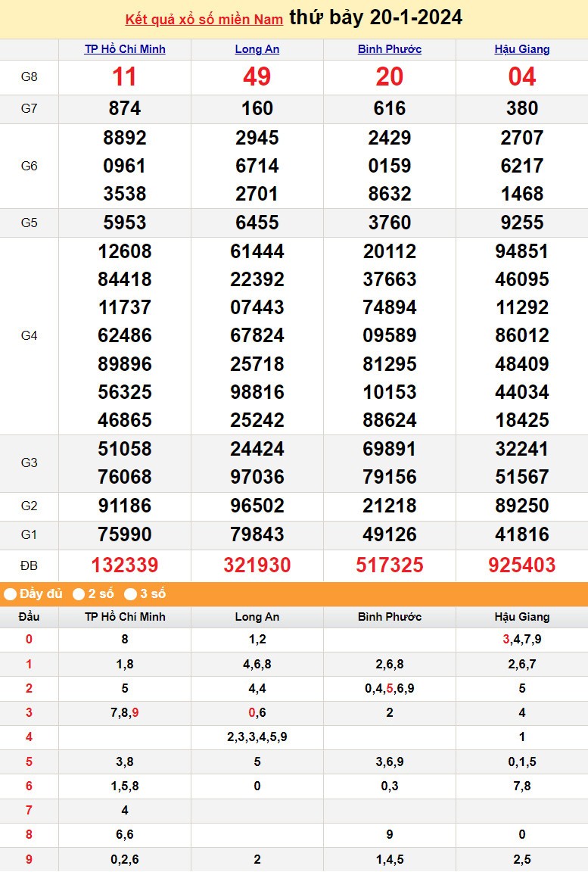Click special prize number 132339
The width and height of the screenshot is (588, 872).
(125, 565)
